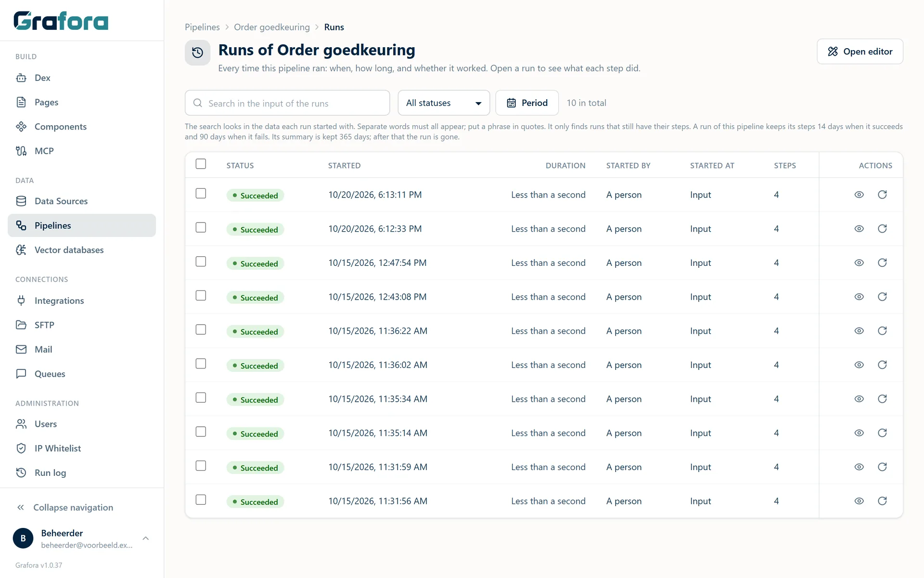Image resolution: width=924 pixels, height=578 pixels.
Task: Go to Components in the sidebar
Action: point(82,127)
